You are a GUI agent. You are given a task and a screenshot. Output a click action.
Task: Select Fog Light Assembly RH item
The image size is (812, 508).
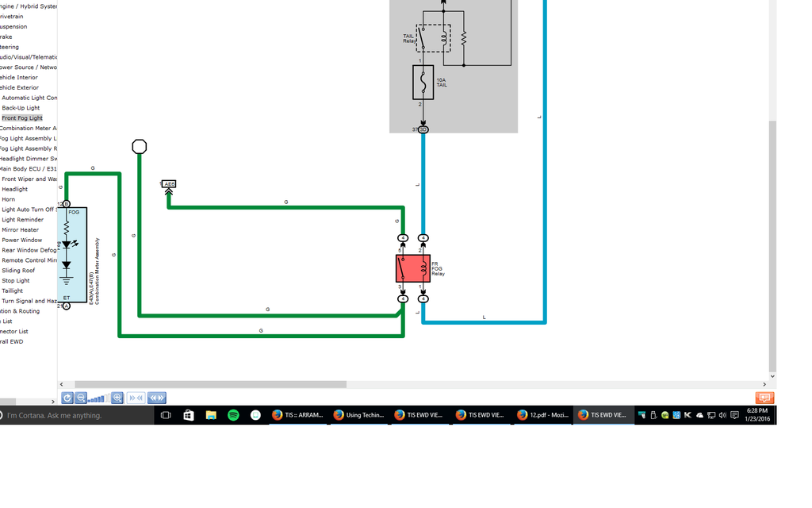[x=29, y=148]
